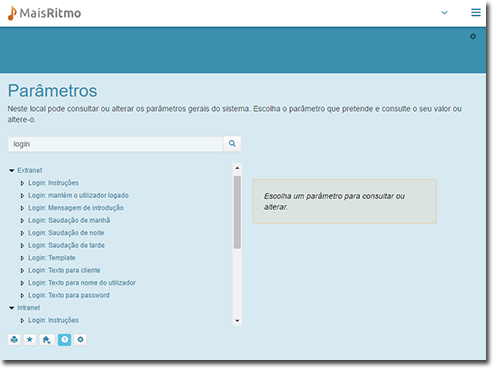Click the home page add button

47,340
